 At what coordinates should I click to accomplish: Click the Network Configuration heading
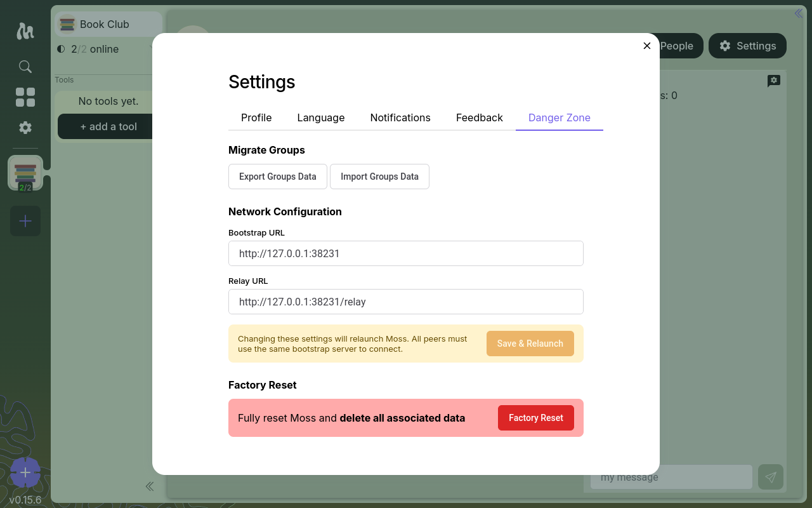(x=285, y=211)
